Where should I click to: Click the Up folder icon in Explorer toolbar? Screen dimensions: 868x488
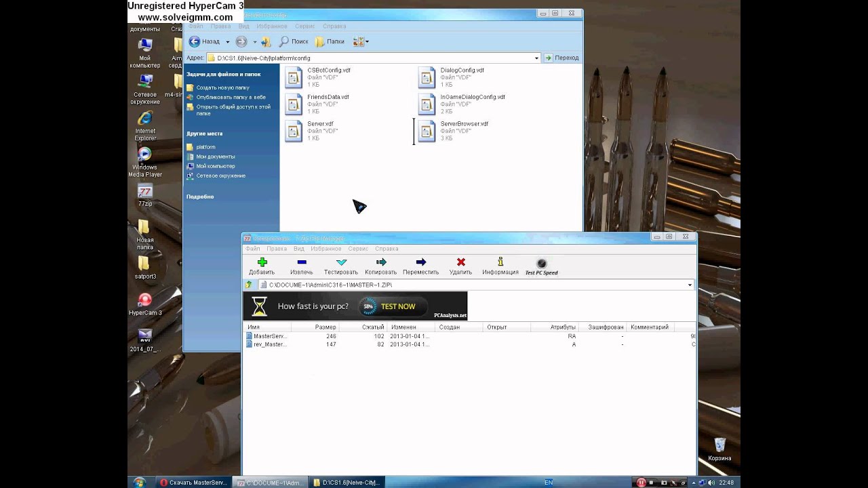(266, 41)
